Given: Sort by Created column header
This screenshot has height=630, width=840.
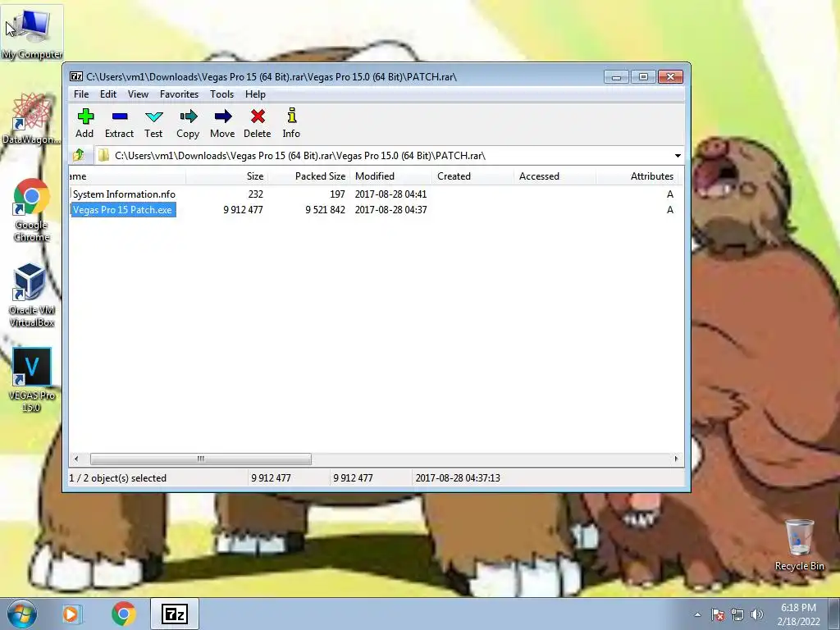Looking at the screenshot, I should [x=472, y=176].
